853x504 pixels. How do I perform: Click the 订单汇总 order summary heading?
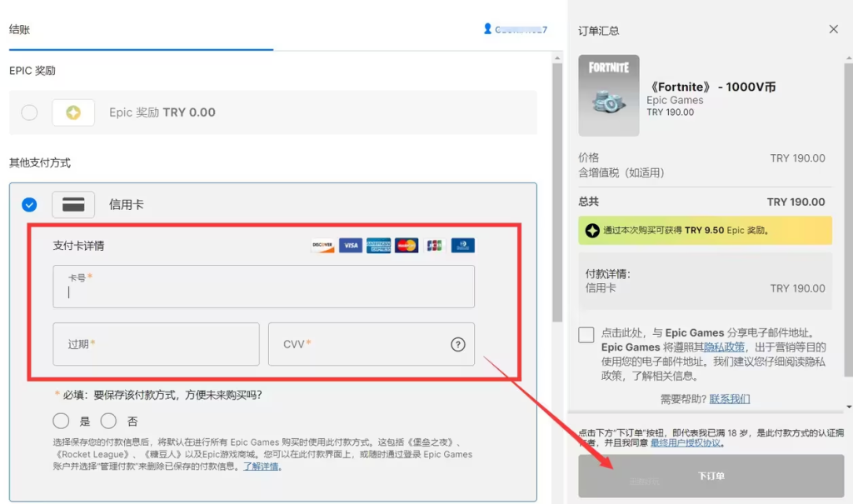pos(598,31)
